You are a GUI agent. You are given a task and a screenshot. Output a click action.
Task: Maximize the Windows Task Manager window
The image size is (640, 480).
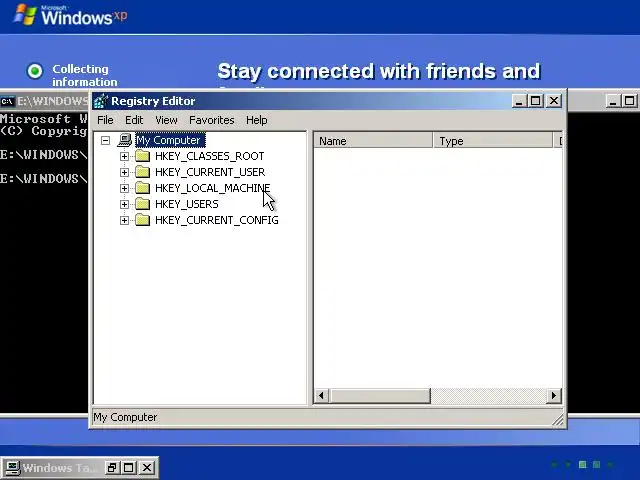[129, 468]
